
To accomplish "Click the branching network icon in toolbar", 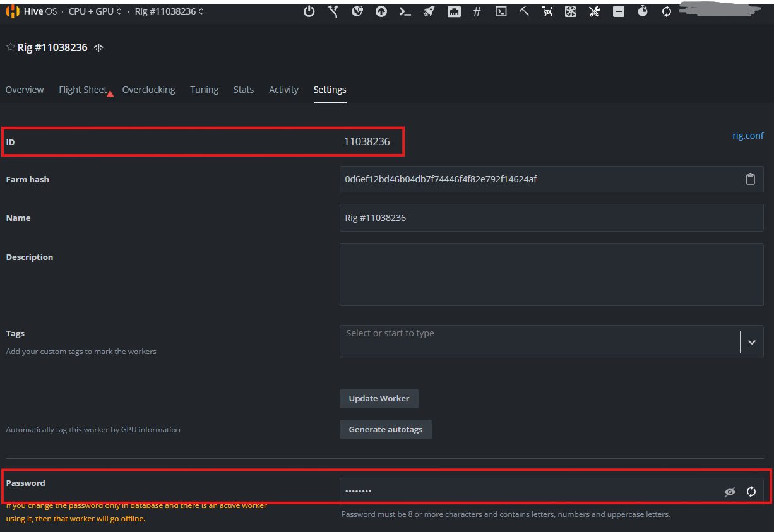I will tap(333, 11).
